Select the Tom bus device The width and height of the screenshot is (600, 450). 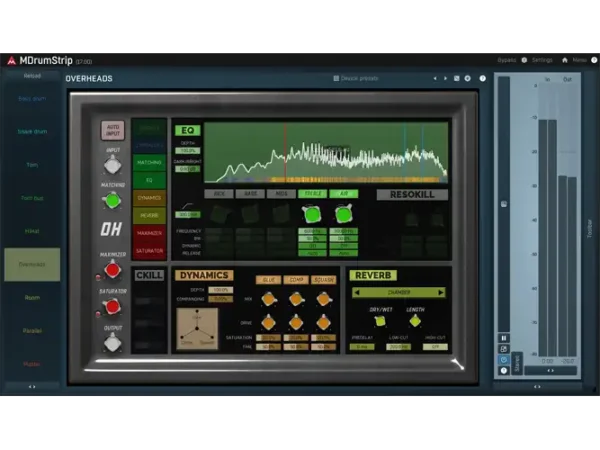[32, 198]
